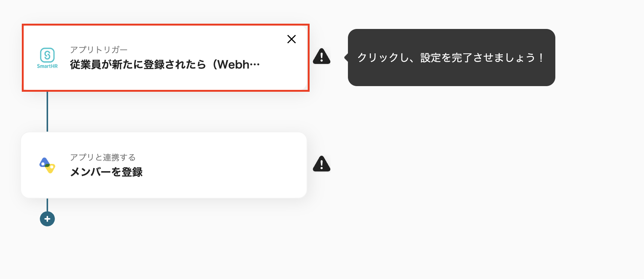This screenshot has height=279, width=644.
Task: Select the app icon on the メンバーを登録 card
Action: click(x=47, y=164)
